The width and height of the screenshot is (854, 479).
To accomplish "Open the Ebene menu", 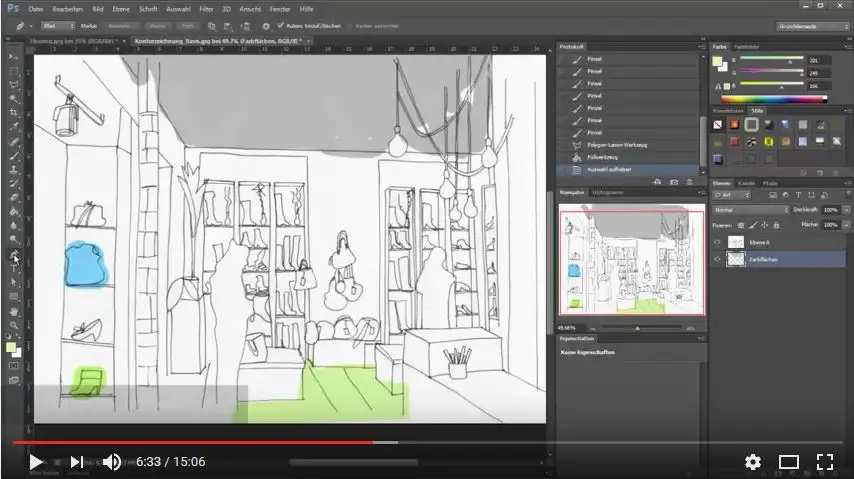I will tap(121, 9).
